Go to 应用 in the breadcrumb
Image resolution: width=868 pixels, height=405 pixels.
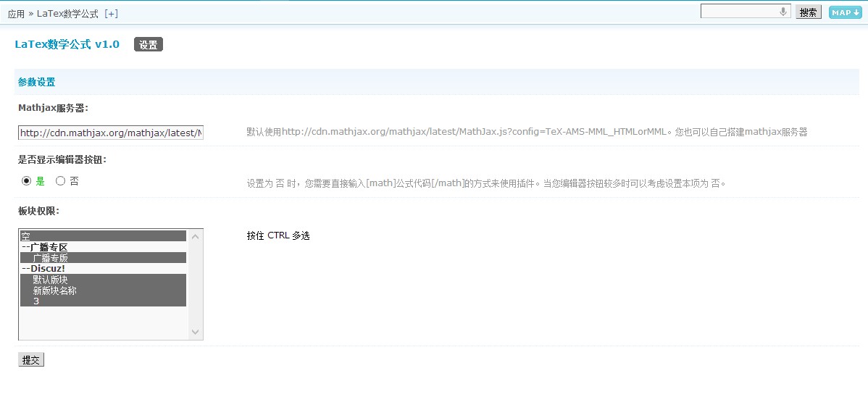(16, 14)
